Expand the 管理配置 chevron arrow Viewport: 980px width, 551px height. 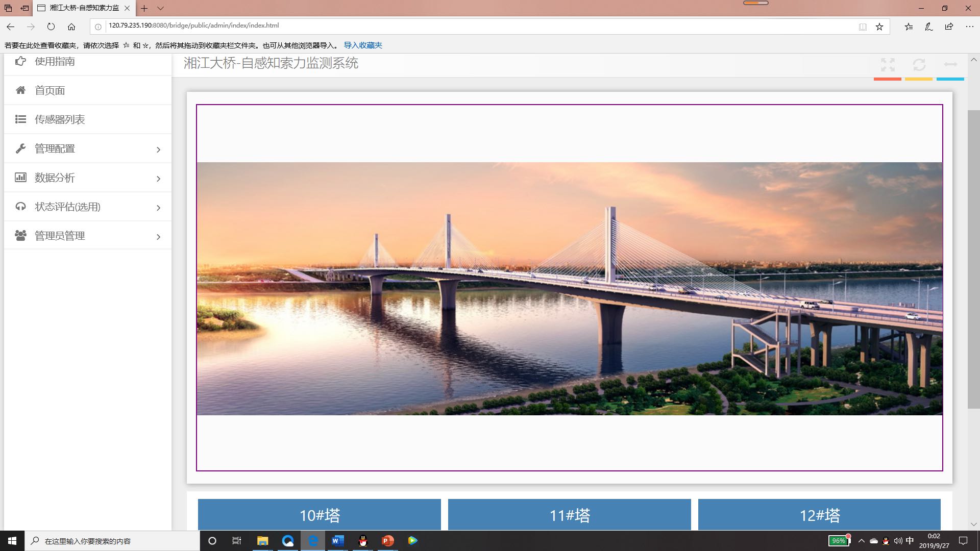[x=158, y=149]
